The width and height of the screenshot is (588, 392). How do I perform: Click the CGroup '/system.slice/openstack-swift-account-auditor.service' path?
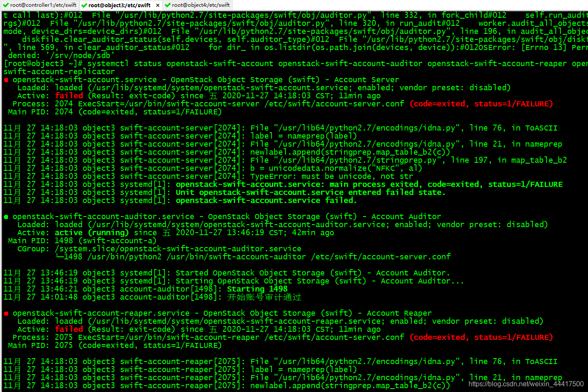coord(178,249)
